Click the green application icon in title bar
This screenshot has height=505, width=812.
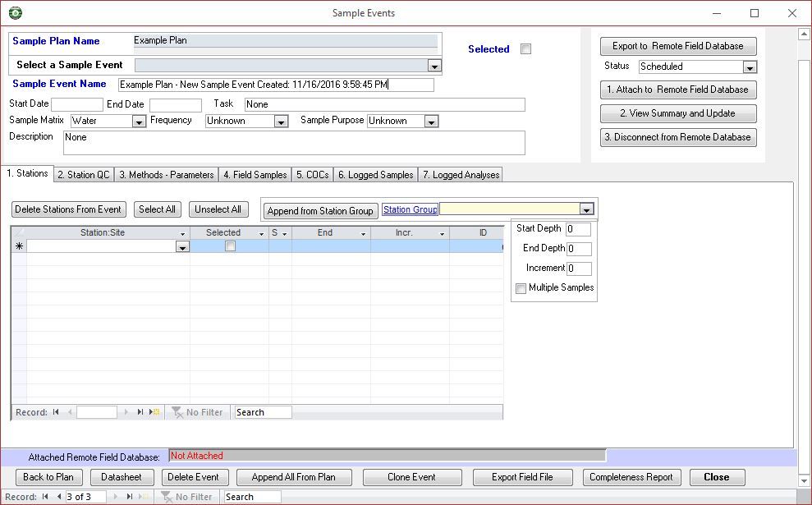pos(16,13)
